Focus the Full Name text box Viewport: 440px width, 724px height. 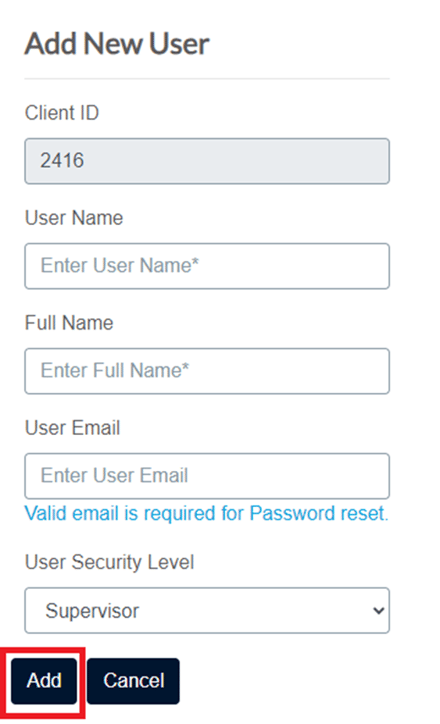(x=207, y=371)
